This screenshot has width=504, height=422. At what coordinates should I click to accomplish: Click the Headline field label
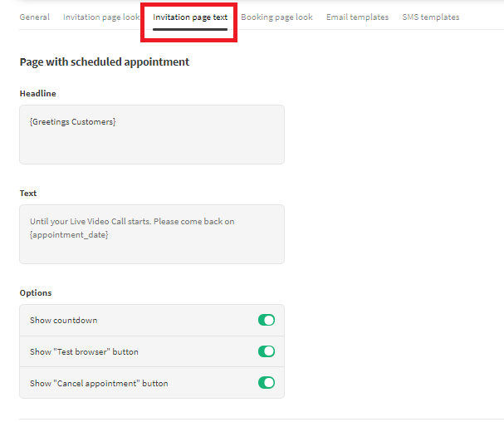tap(38, 94)
